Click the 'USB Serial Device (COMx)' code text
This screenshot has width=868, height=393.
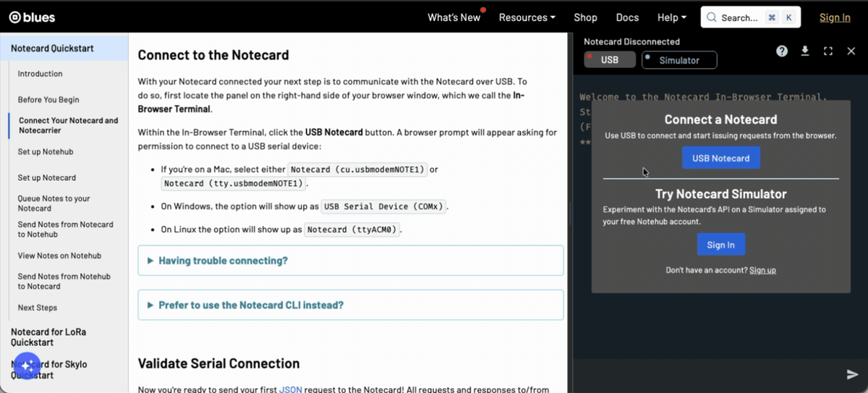(x=383, y=206)
